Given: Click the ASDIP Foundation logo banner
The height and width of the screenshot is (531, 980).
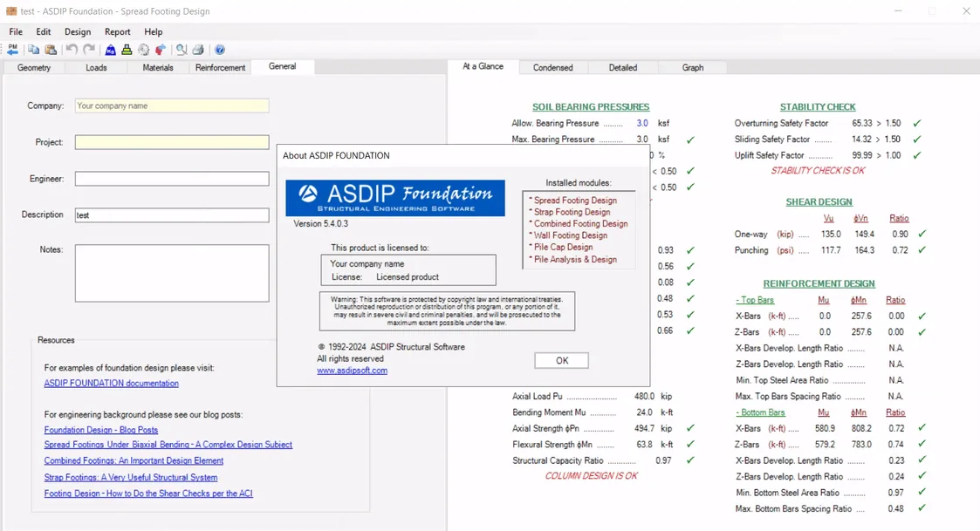Looking at the screenshot, I should (395, 198).
